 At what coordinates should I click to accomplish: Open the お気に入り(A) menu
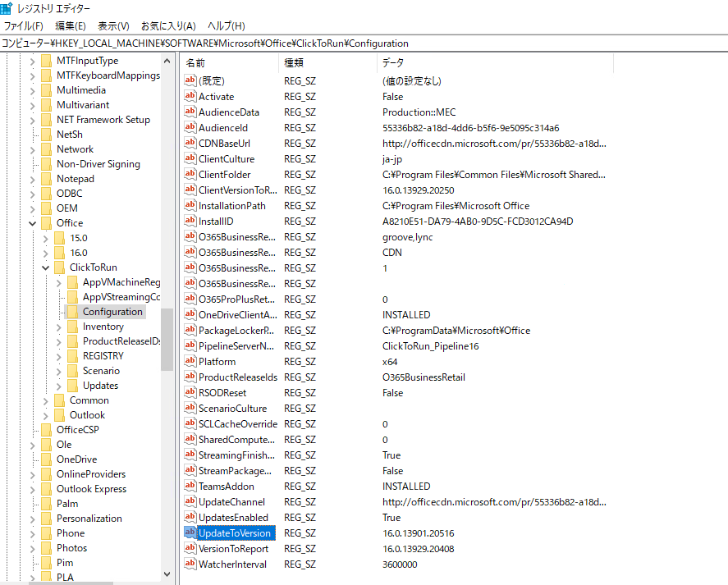click(168, 26)
